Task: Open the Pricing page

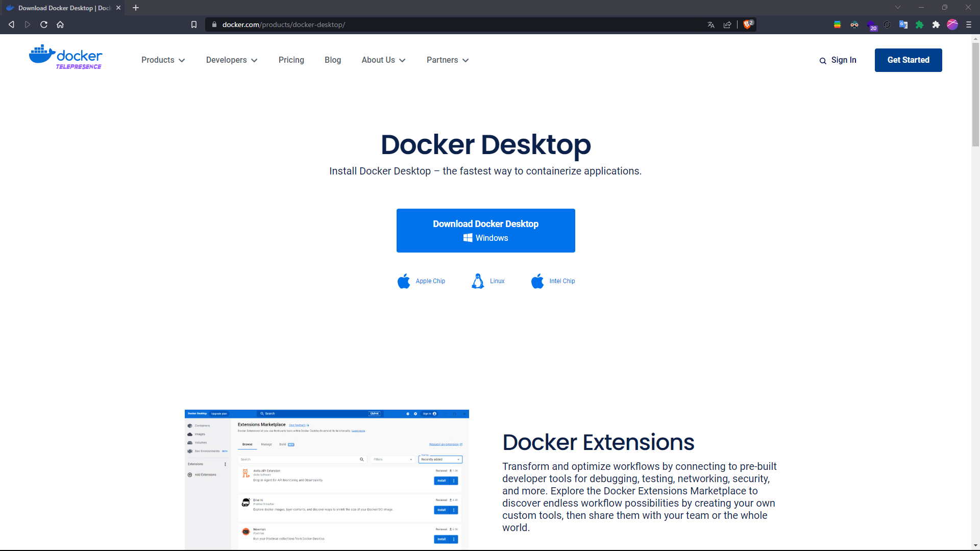Action: [291, 60]
